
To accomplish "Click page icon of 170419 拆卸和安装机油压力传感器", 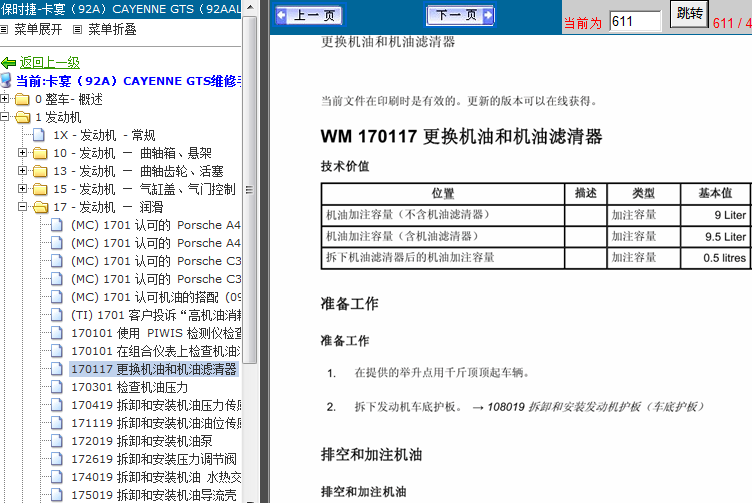I will click(57, 405).
